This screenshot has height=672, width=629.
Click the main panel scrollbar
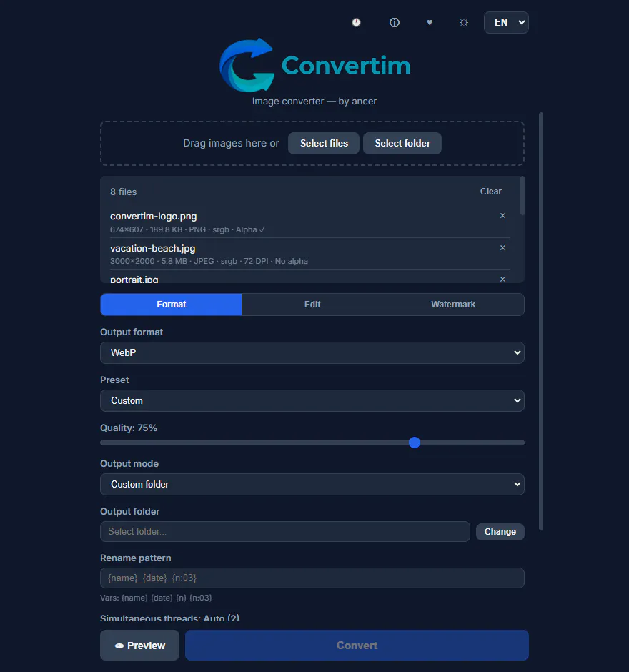(541, 322)
